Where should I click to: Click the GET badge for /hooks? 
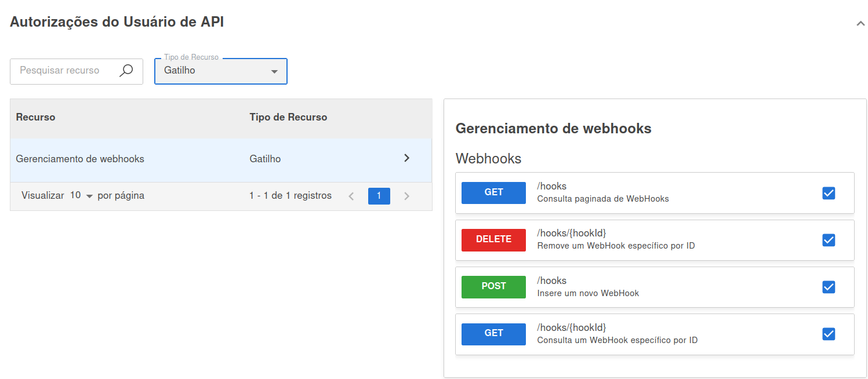[x=493, y=192]
